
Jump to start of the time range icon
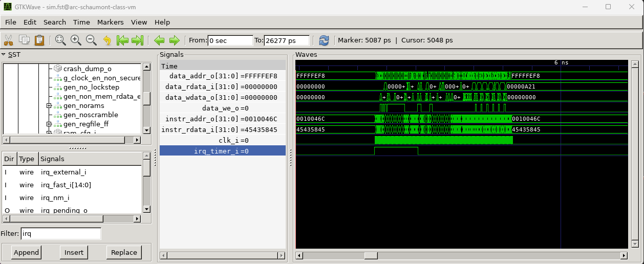[x=122, y=40]
